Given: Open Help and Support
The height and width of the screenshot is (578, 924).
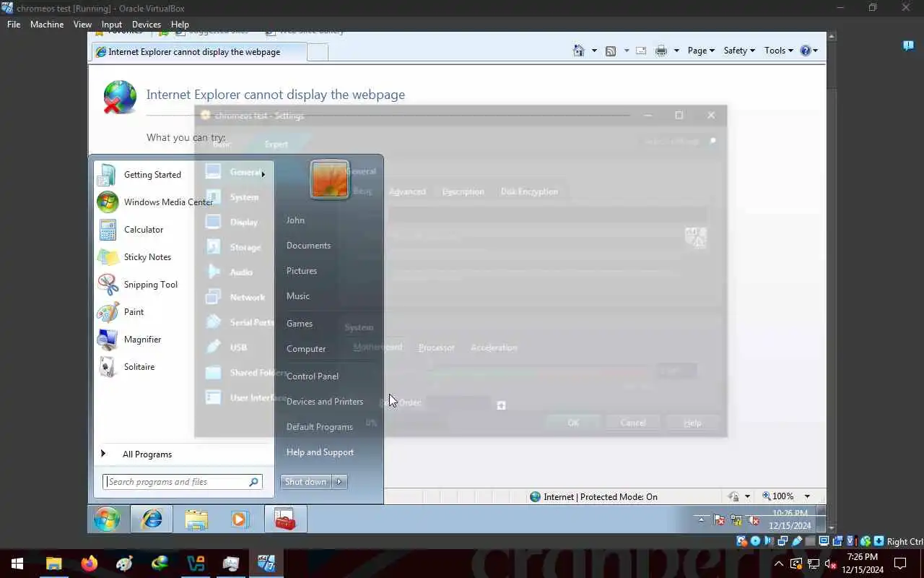Looking at the screenshot, I should (320, 452).
